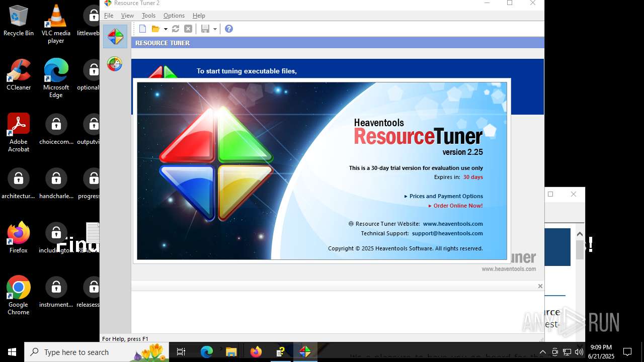
Task: Select the includingto... locked file icon
Action: coord(56,238)
